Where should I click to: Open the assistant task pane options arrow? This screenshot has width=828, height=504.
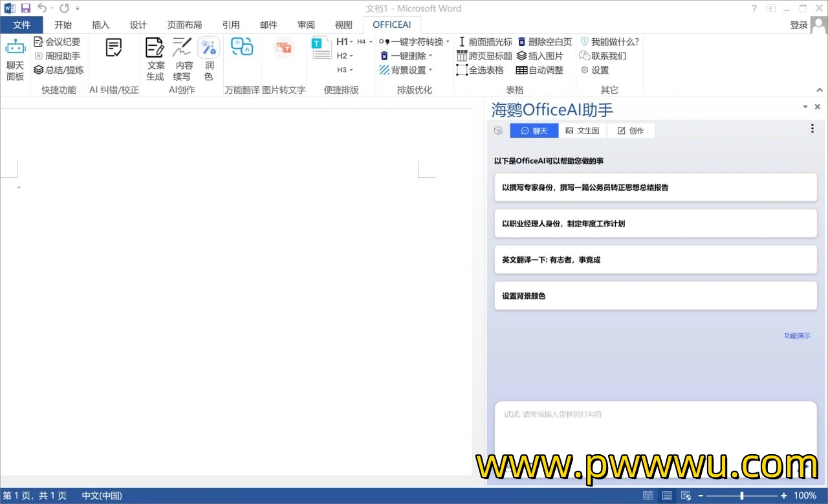coord(805,107)
